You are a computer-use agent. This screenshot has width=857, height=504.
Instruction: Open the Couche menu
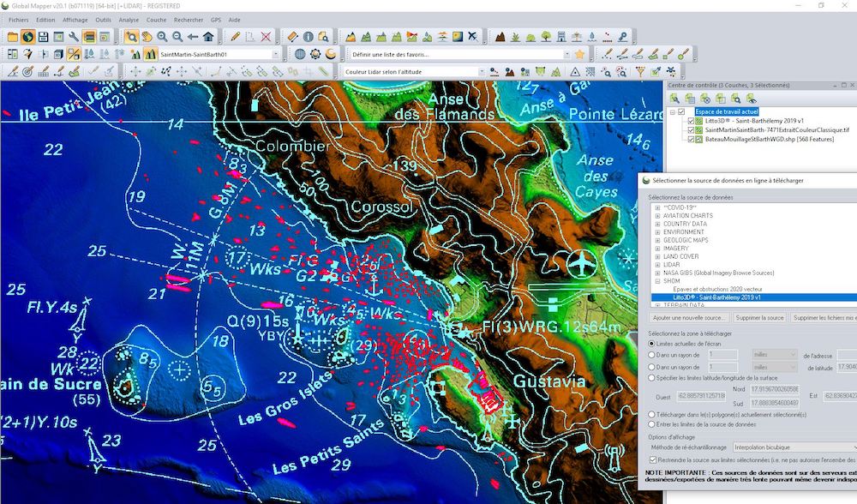tap(156, 20)
